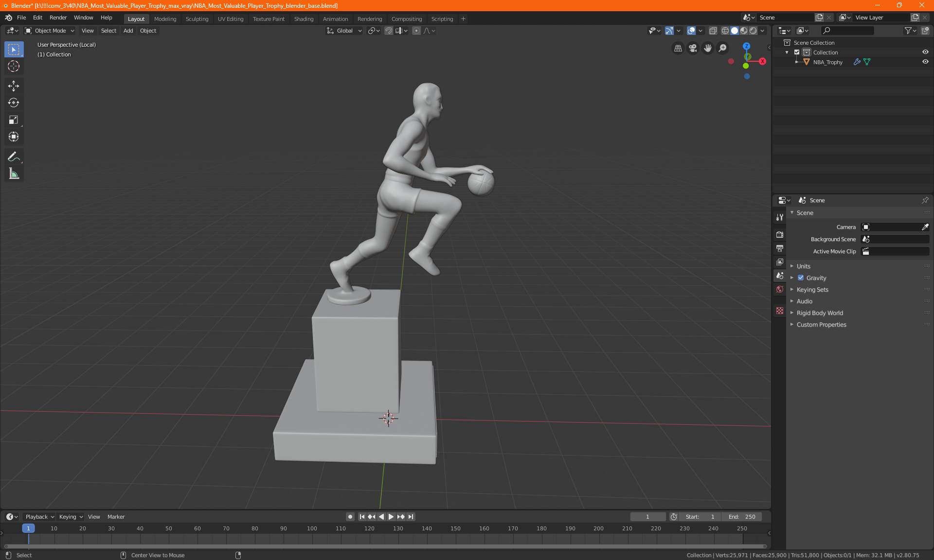Toggle X-ray mode
Screen dimensions: 934x560
pyautogui.click(x=713, y=31)
